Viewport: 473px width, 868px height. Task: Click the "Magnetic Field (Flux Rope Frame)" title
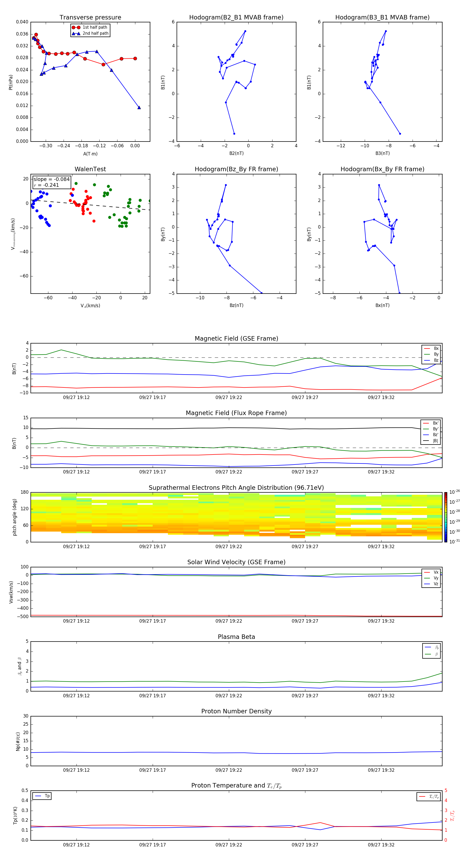click(236, 413)
